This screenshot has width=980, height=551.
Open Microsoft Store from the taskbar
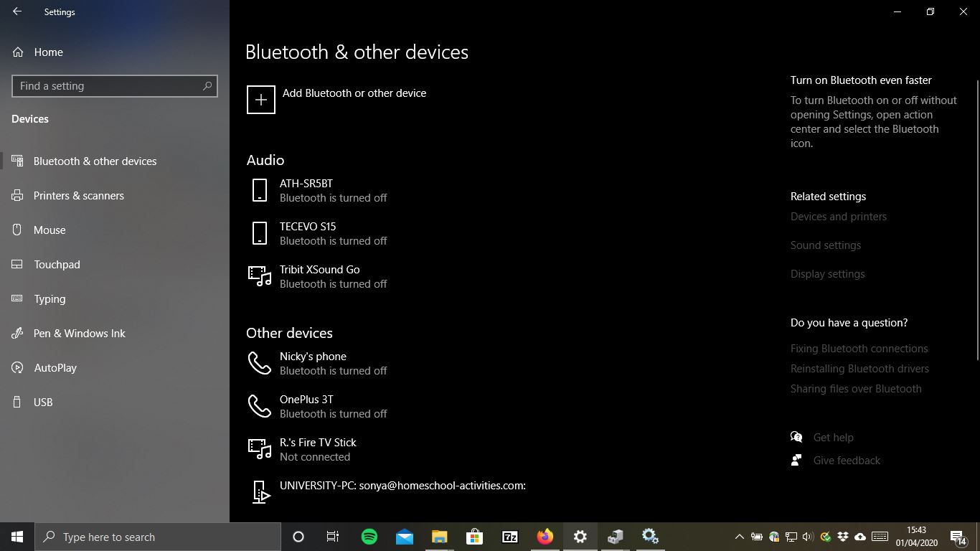coord(474,537)
